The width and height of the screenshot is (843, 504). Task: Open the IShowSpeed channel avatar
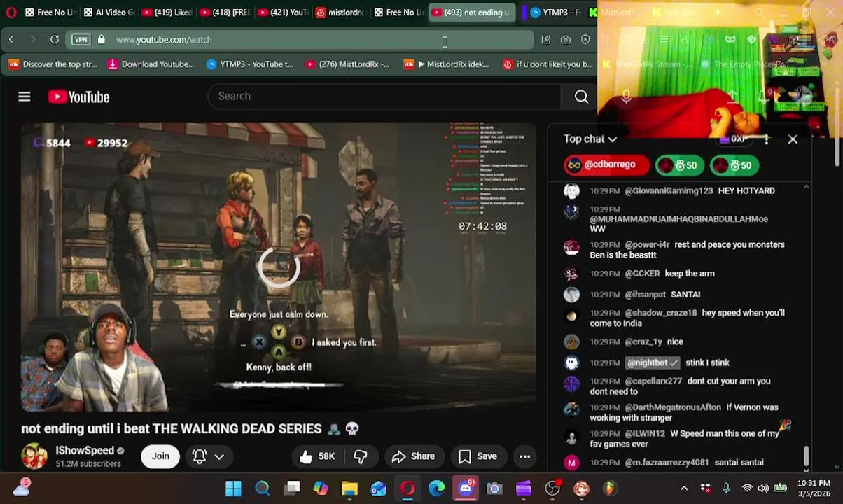click(x=34, y=456)
